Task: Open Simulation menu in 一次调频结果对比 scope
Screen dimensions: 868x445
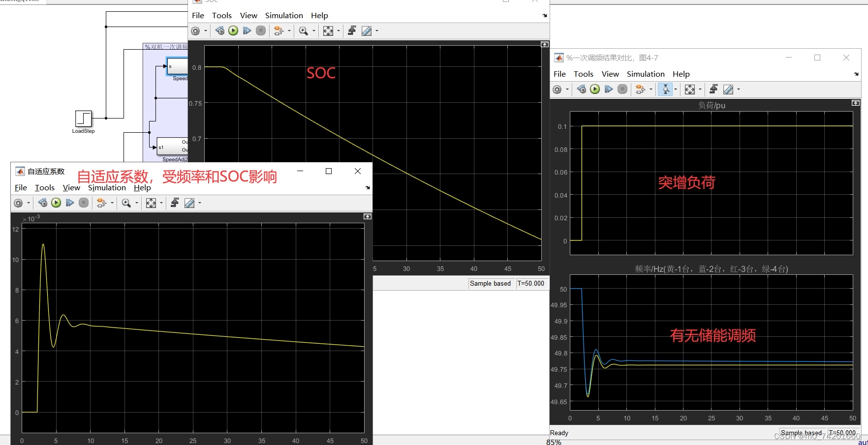Action: tap(646, 74)
